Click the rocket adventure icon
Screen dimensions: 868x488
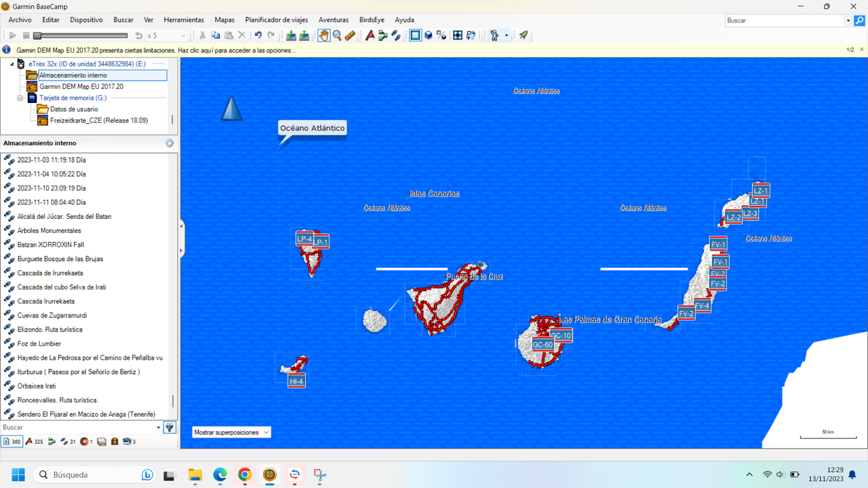pyautogui.click(x=524, y=35)
